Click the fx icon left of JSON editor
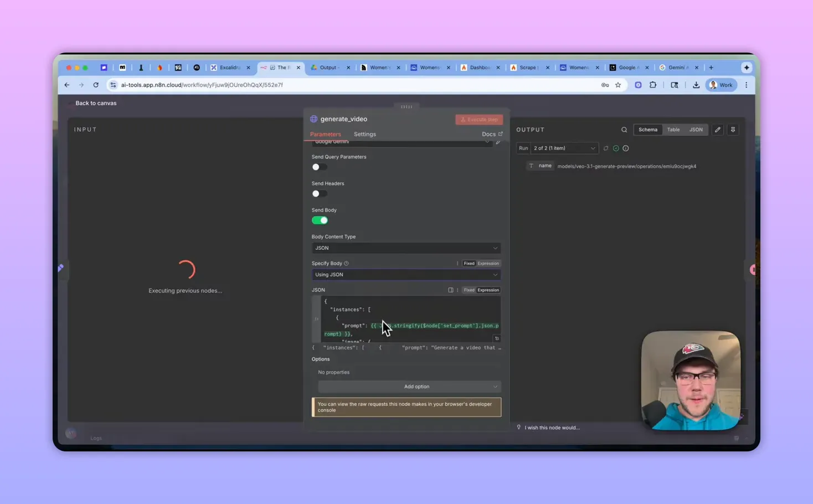 316,319
